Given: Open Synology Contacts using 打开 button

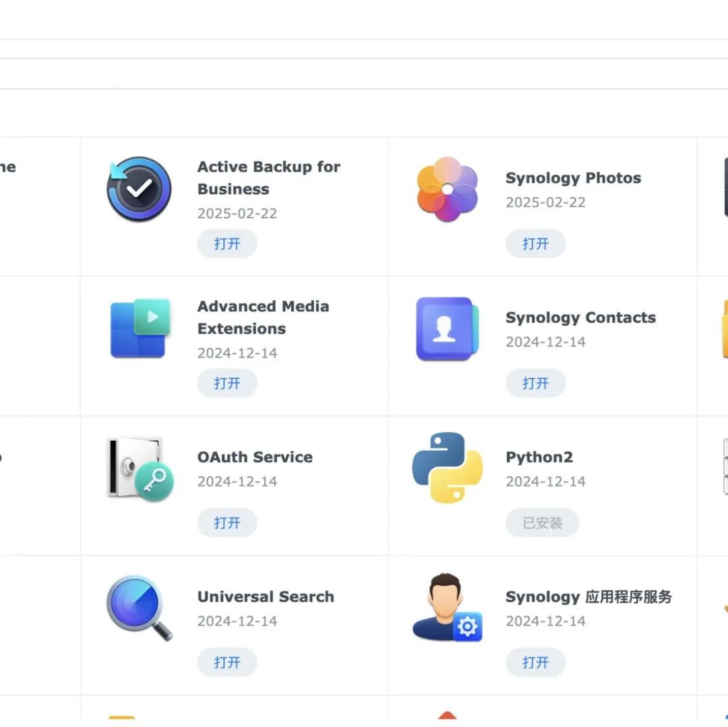Looking at the screenshot, I should point(535,383).
